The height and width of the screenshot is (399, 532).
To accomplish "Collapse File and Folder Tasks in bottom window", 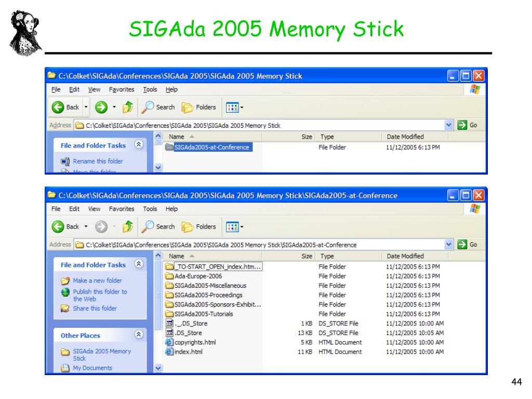I will click(139, 263).
